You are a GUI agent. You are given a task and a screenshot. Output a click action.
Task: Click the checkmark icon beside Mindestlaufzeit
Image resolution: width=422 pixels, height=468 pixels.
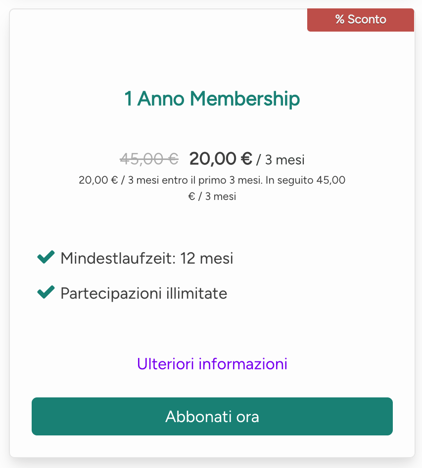coord(46,257)
